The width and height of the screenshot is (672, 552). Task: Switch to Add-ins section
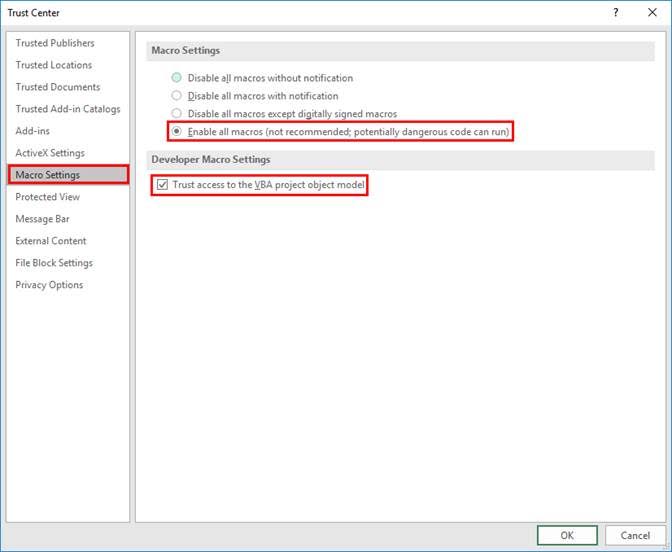point(33,131)
